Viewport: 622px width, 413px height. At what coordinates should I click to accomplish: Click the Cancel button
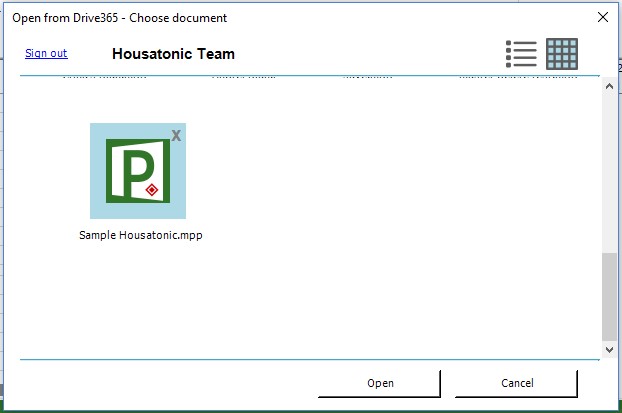516,383
